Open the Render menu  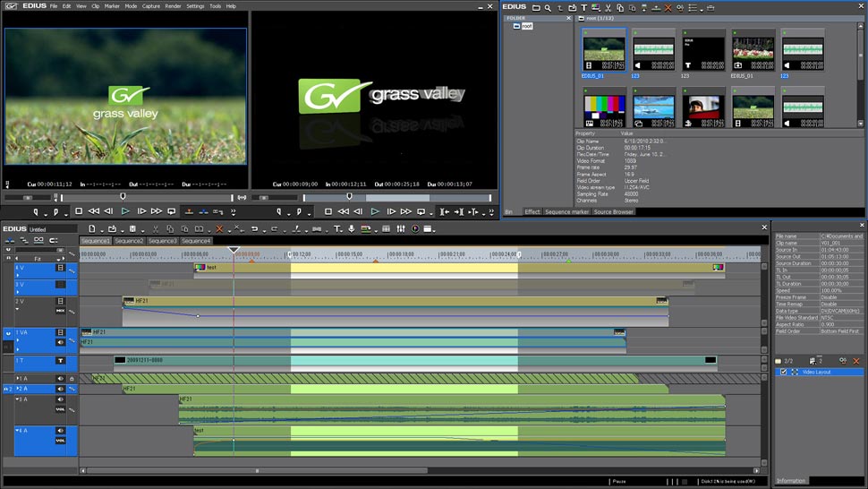(173, 6)
